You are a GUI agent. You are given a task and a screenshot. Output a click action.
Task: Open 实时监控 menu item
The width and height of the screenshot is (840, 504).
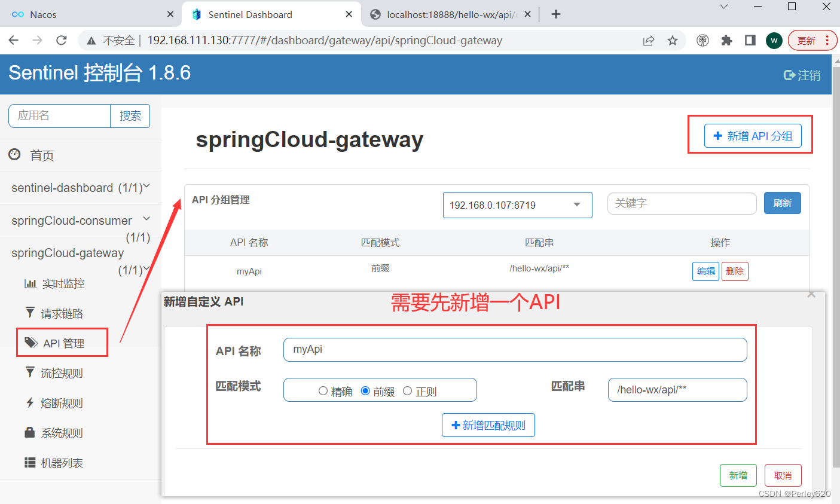click(63, 283)
